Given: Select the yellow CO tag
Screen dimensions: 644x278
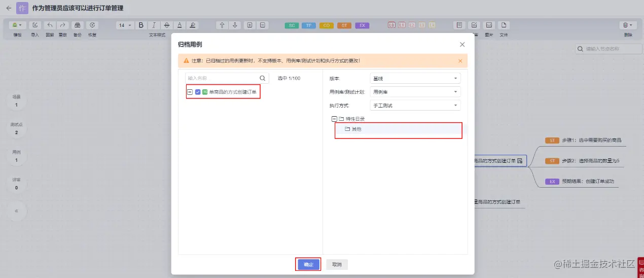Looking at the screenshot, I should pyautogui.click(x=327, y=25).
